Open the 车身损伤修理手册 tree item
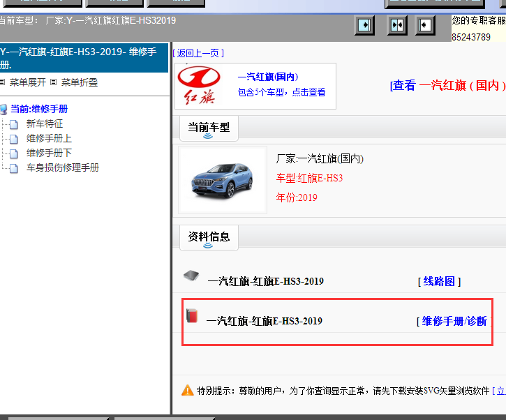The image size is (506, 420). [63, 167]
